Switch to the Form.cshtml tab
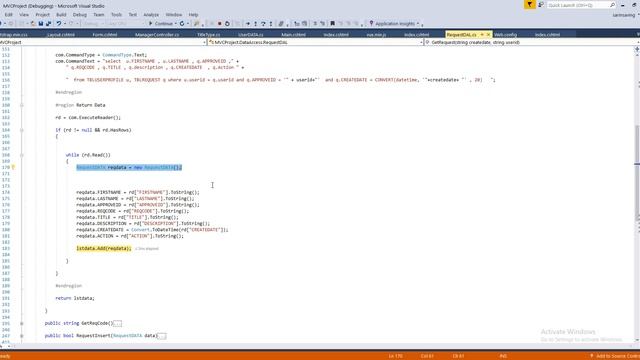 105,35
